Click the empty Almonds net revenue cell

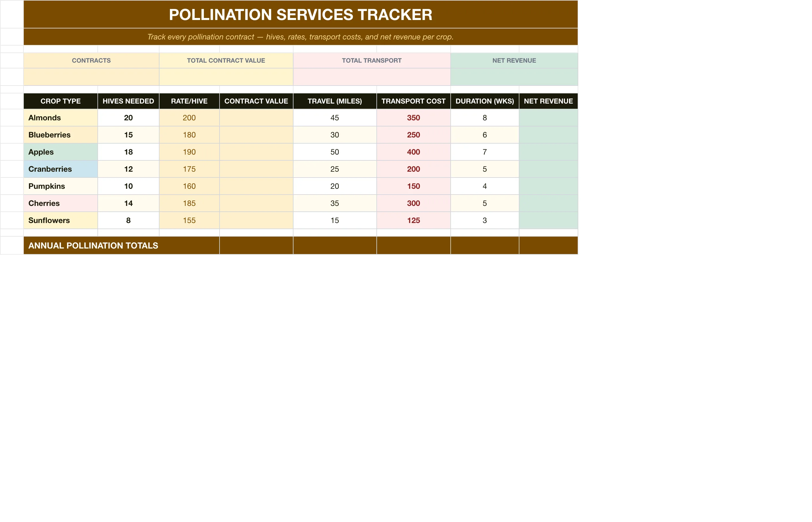pyautogui.click(x=548, y=118)
